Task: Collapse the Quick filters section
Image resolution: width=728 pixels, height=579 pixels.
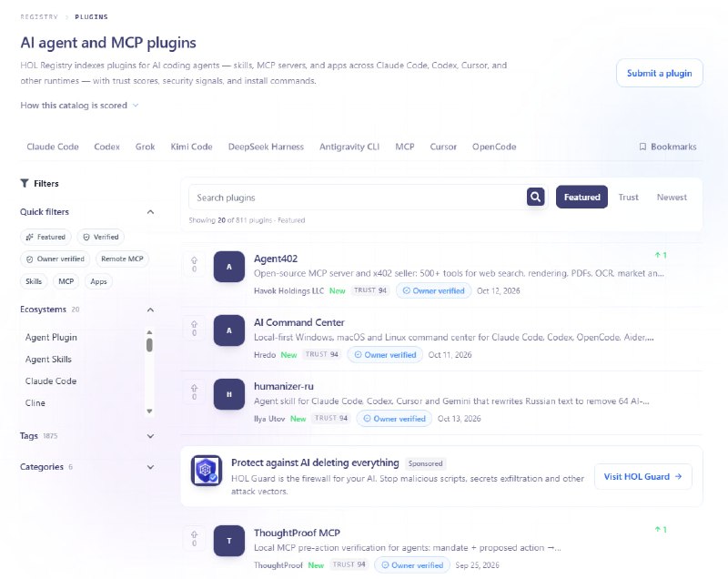Action: [150, 212]
